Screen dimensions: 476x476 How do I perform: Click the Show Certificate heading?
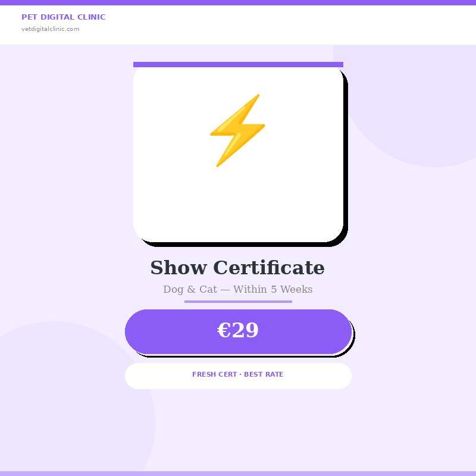tap(237, 267)
